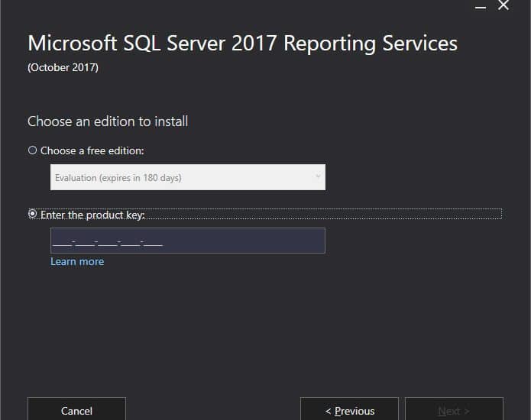Viewport: 531px width, 420px height.
Task: Click the last segment of the product key mask
Action: [154, 242]
